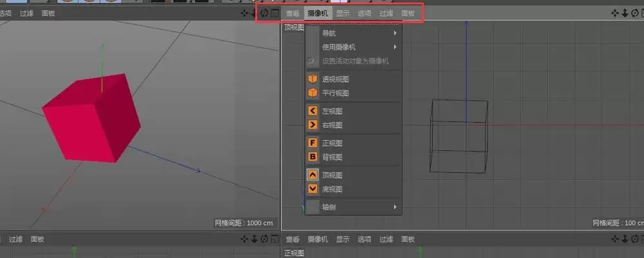The width and height of the screenshot is (644, 258).
Task: Click the 顶视图 viewport title label
Action: pos(294,28)
